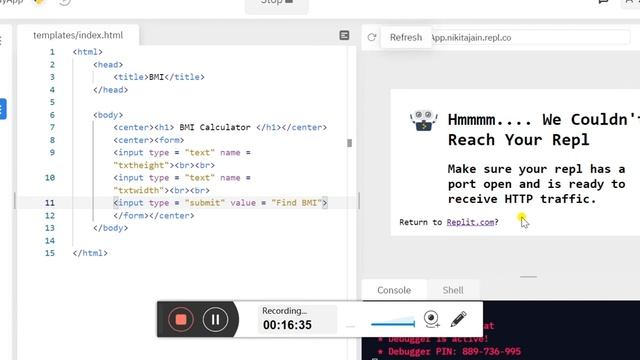
Task: Click the chat icon at top right
Action: [603, 2]
